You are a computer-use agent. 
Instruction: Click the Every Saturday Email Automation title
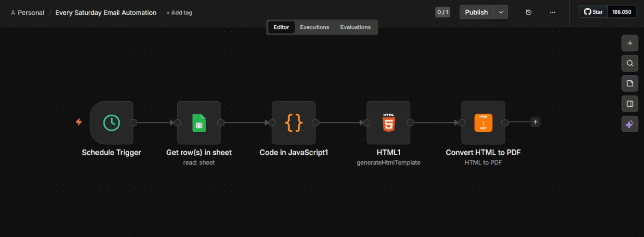[x=106, y=13]
